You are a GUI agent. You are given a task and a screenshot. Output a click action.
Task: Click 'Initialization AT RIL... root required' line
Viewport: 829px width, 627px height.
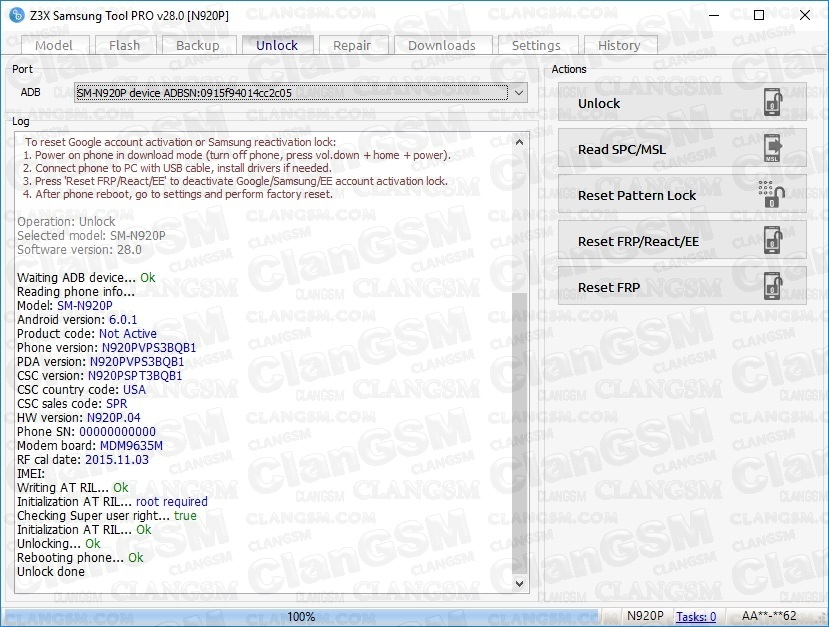click(112, 502)
